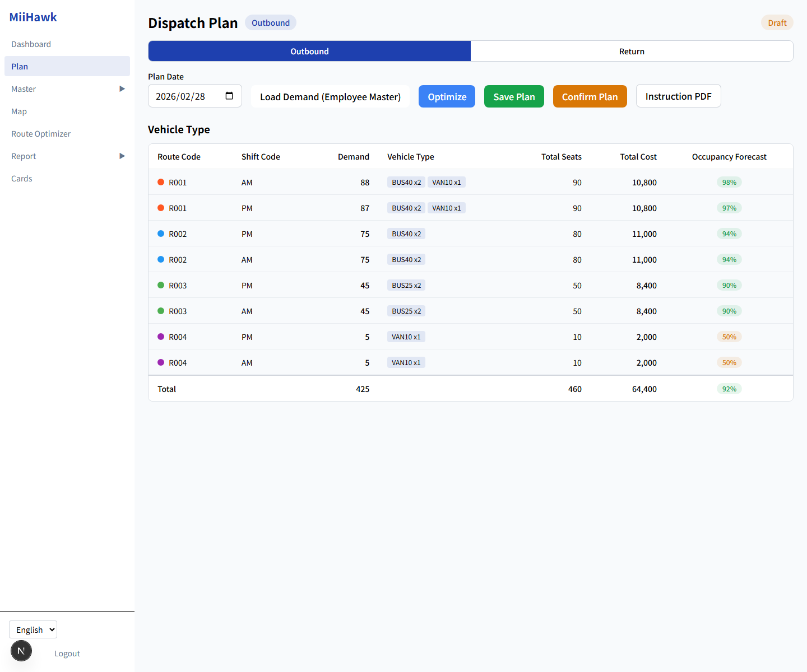807x672 pixels.
Task: Click the MiiHawk logo
Action: (x=33, y=17)
